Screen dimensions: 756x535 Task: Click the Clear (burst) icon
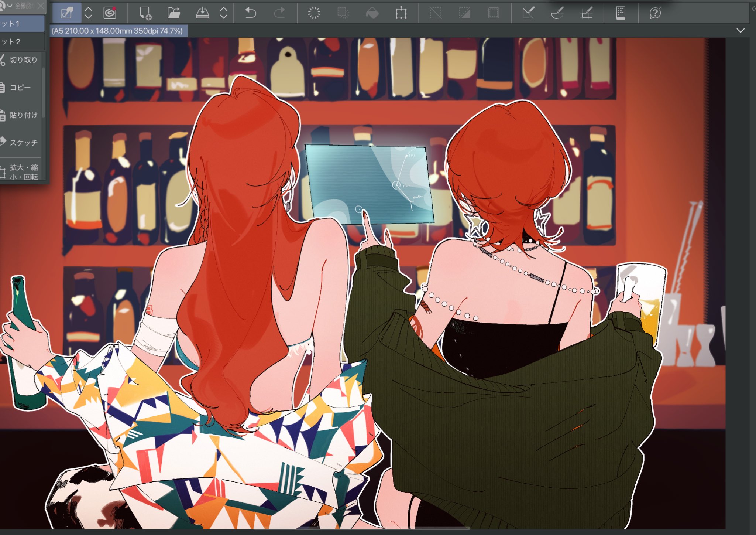coord(314,13)
